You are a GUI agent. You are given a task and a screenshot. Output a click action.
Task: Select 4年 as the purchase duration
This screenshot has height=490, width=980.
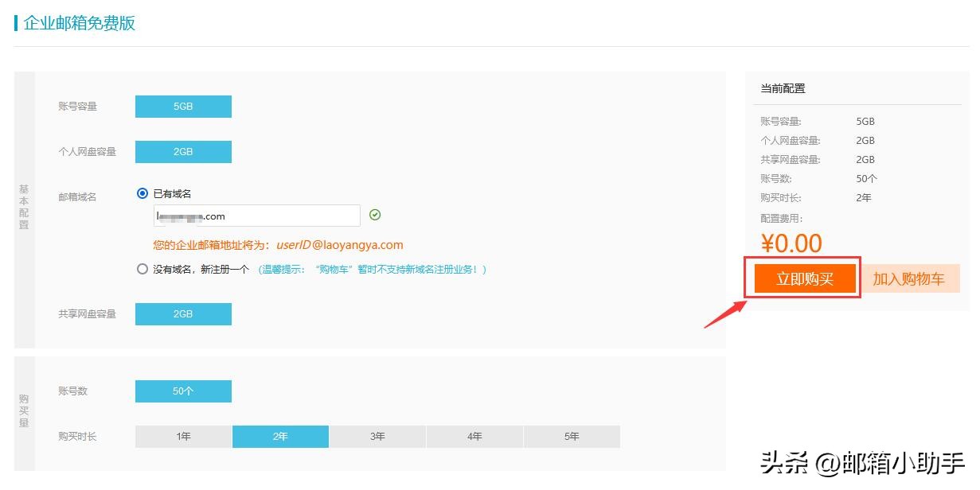point(474,436)
